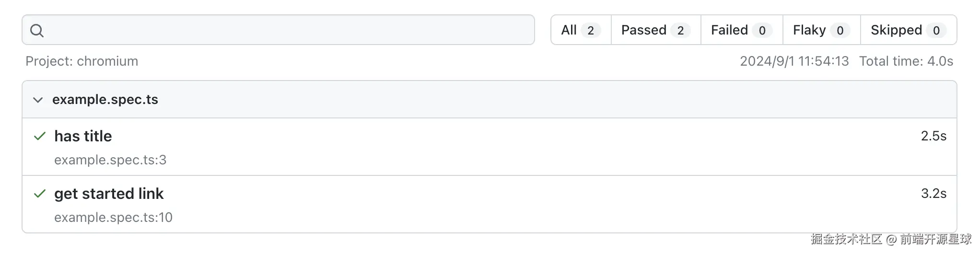Click the example.spec.ts:10 file location
Screen dimensions: 980x254
coord(113,218)
